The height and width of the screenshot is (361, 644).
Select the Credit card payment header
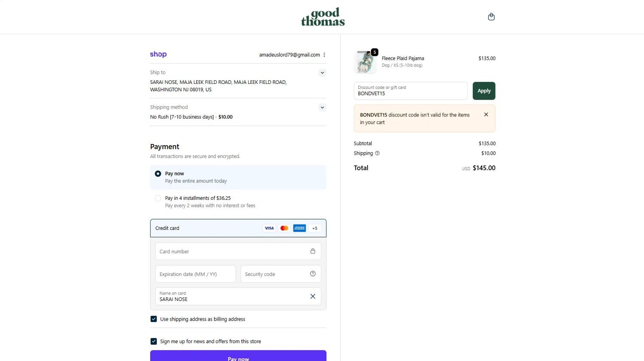pyautogui.click(x=238, y=228)
